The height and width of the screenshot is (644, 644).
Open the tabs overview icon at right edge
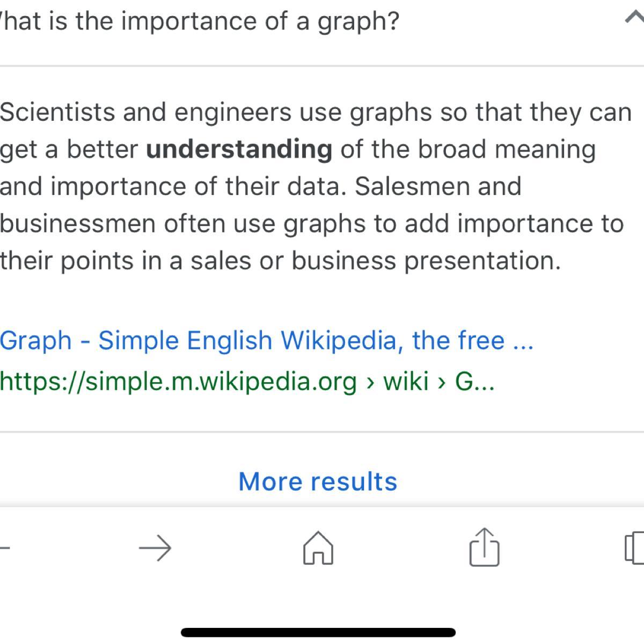point(635,548)
